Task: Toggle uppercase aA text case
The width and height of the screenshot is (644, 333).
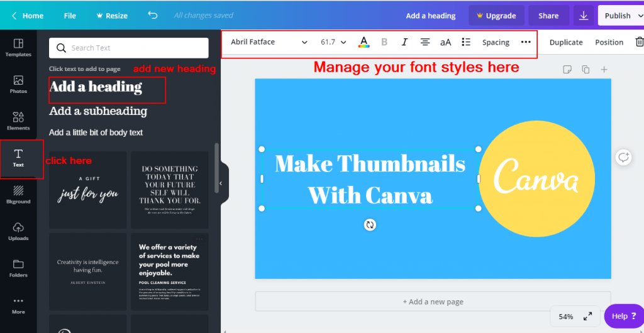Action: pyautogui.click(x=446, y=42)
